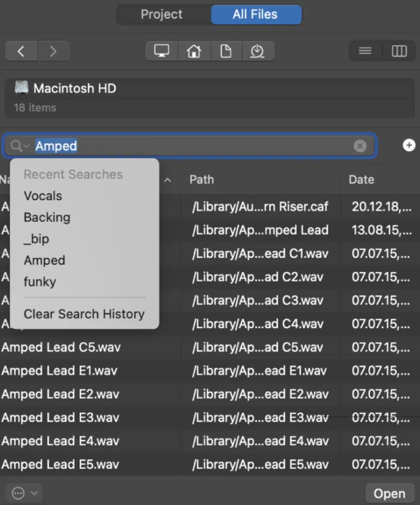The width and height of the screenshot is (420, 505).
Task: Open the Project folder document icon
Action: (226, 51)
